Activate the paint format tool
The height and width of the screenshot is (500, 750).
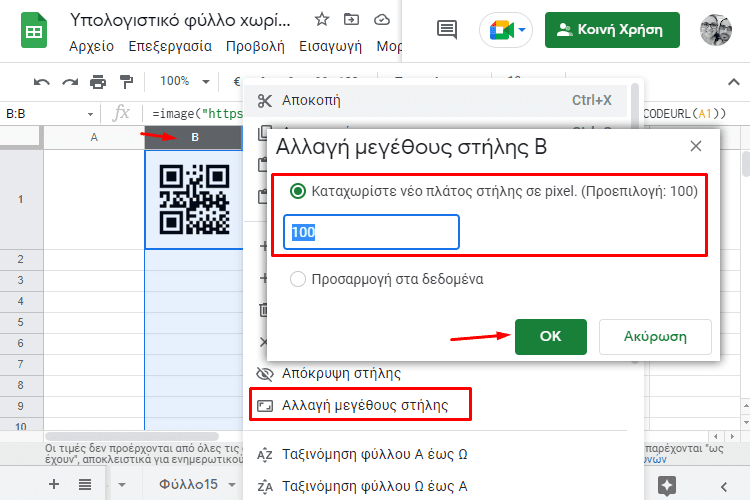click(x=126, y=82)
